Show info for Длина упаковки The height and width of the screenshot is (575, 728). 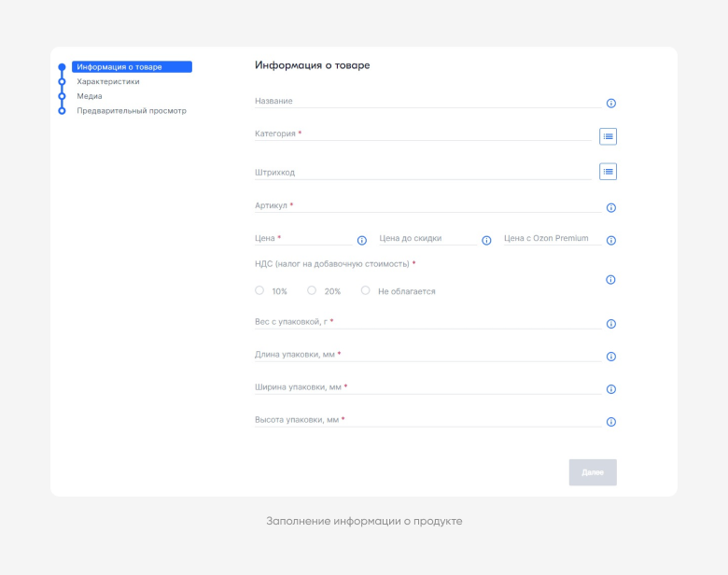611,357
